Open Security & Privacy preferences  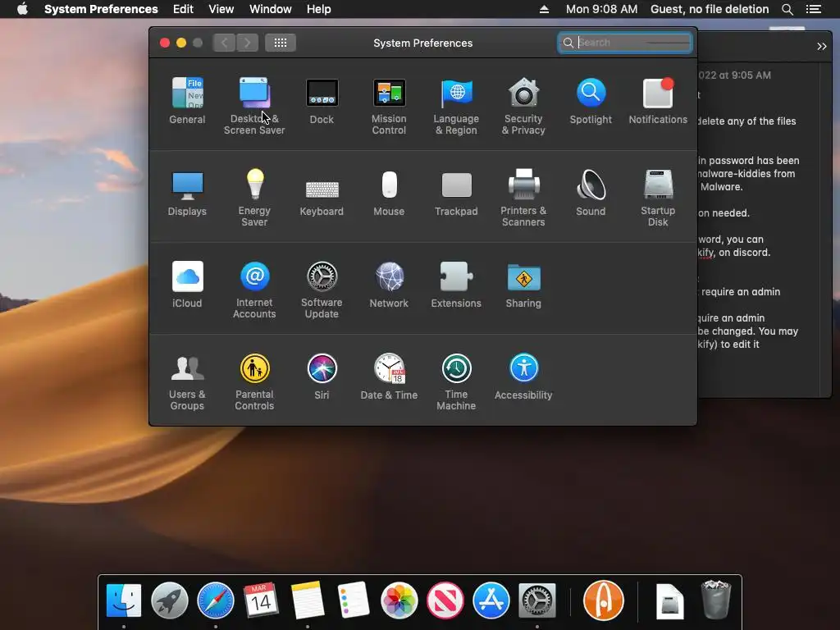[523, 106]
